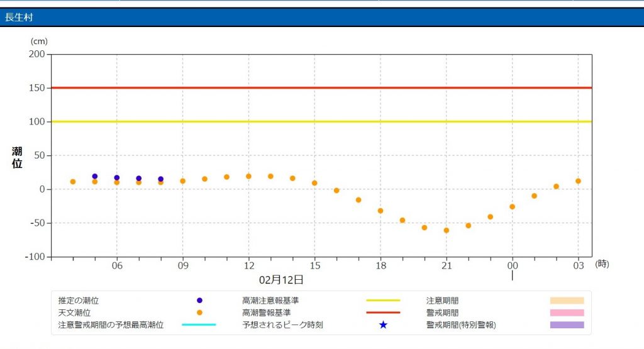Click the 警戒期間(特別警報) legend label

[x=461, y=324]
